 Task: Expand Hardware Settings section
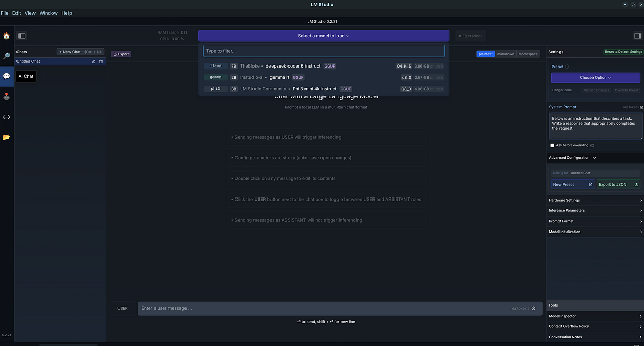click(x=595, y=200)
